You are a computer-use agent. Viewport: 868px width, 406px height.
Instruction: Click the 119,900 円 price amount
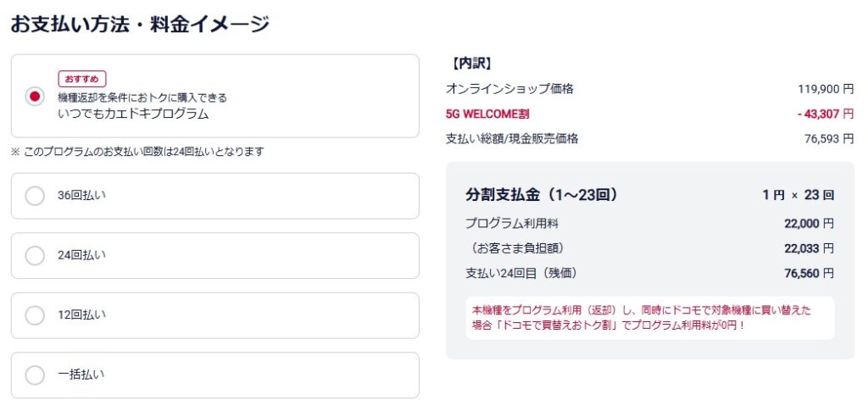825,88
